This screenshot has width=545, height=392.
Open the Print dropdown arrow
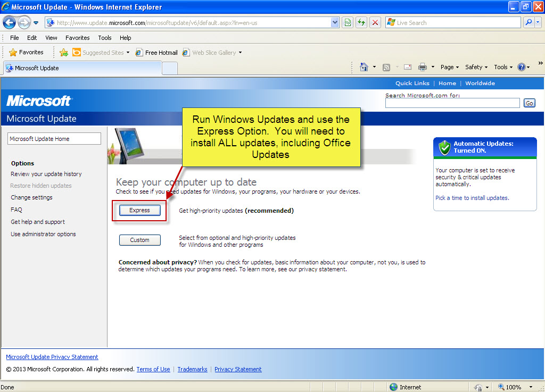click(433, 67)
